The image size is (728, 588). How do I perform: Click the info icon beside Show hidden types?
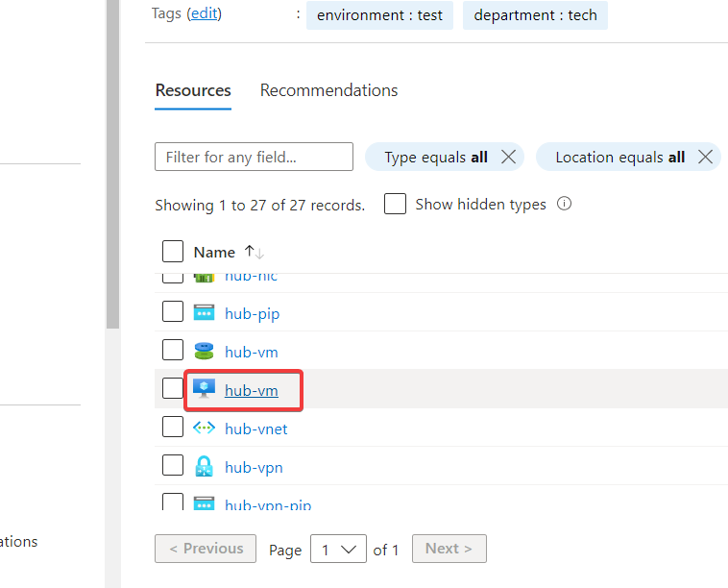coord(565,204)
